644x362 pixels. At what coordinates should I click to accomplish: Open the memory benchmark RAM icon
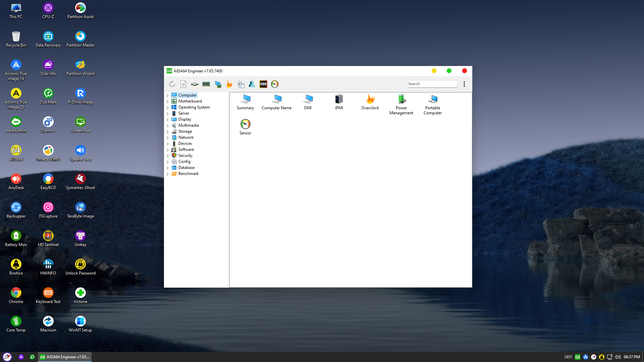pos(206,84)
